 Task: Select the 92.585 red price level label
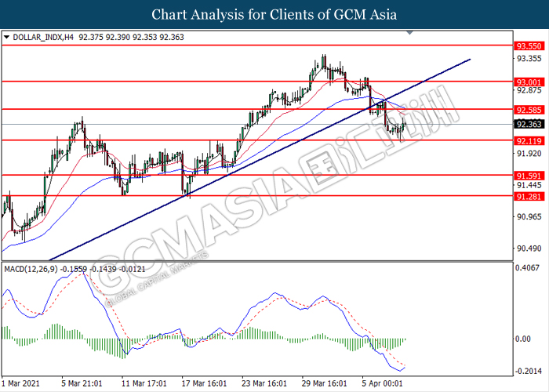pyautogui.click(x=529, y=110)
